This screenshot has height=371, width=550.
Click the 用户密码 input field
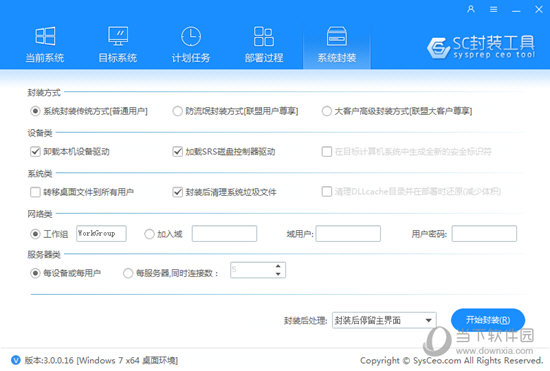point(484,234)
